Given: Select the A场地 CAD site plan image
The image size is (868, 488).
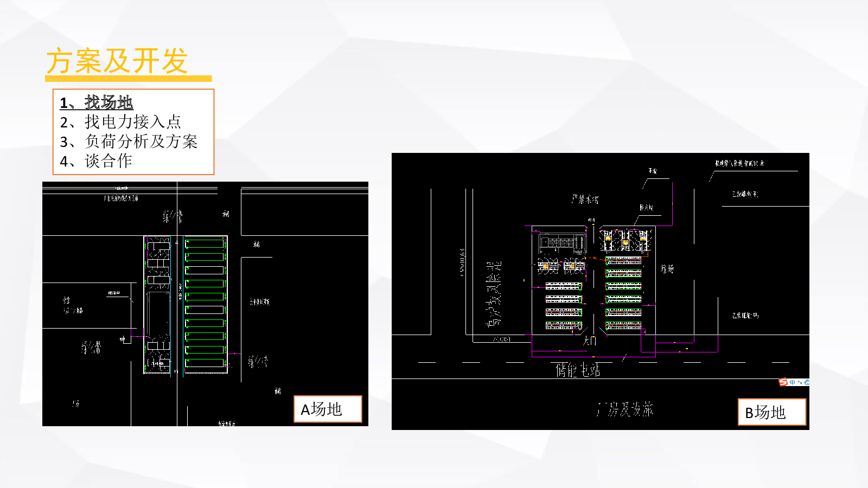Looking at the screenshot, I should [x=205, y=304].
